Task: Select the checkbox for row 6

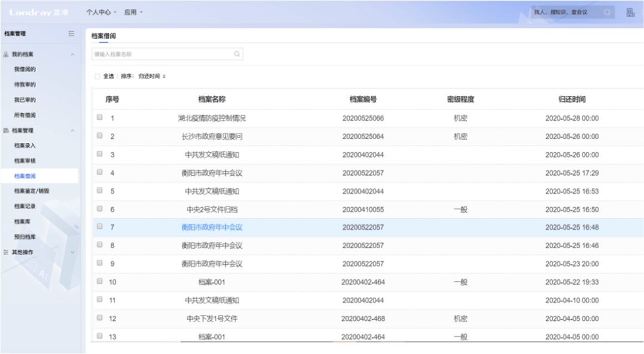Action: pyautogui.click(x=100, y=209)
